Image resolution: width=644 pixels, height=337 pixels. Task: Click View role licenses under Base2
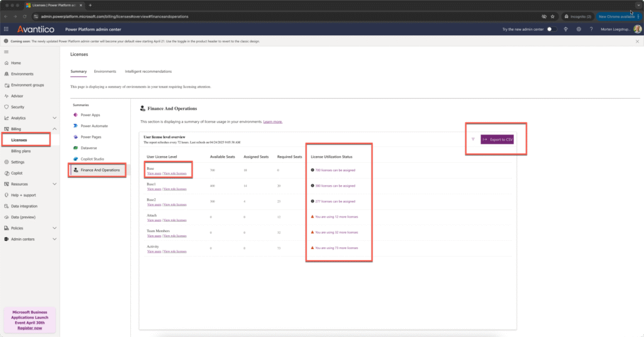click(175, 204)
